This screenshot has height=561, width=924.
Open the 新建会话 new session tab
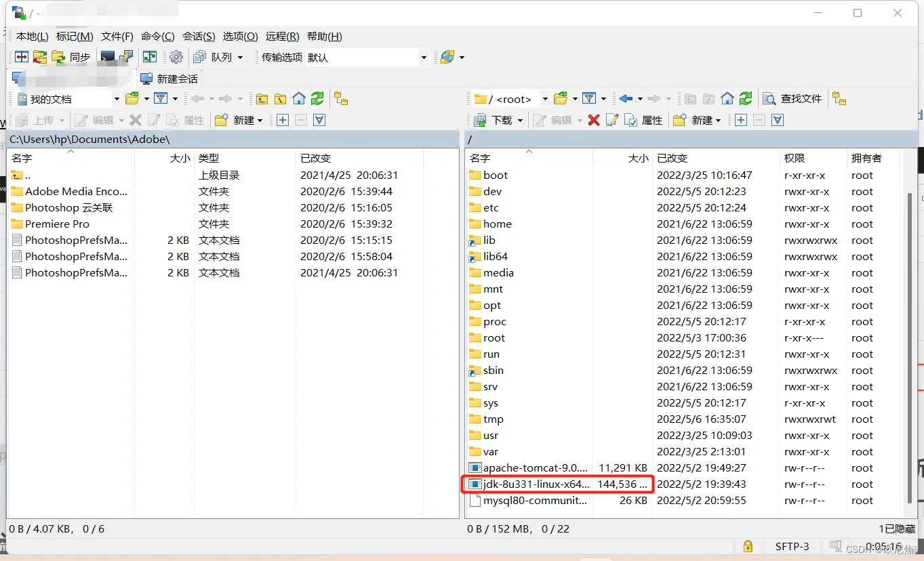coord(169,79)
